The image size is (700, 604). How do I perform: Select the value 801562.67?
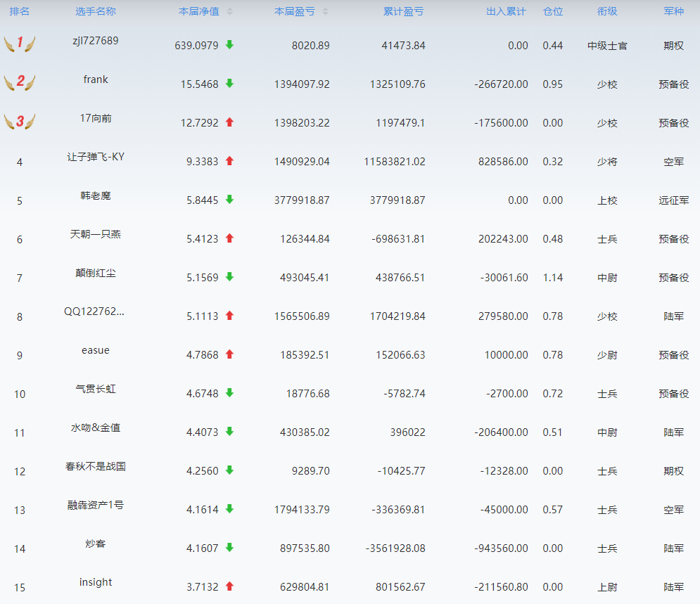(x=400, y=587)
